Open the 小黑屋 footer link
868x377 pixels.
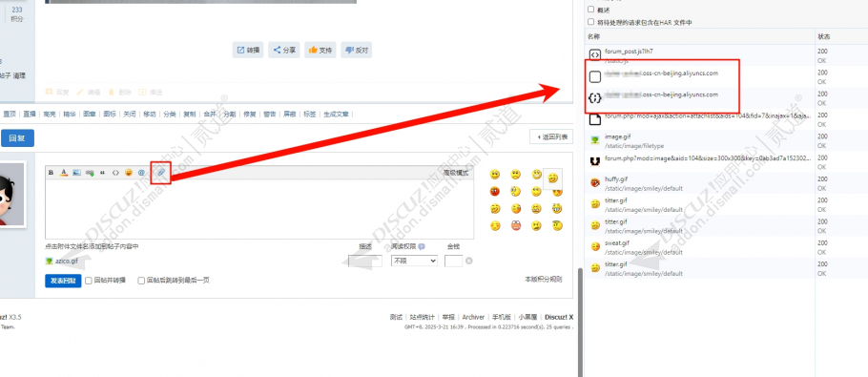pyautogui.click(x=527, y=317)
